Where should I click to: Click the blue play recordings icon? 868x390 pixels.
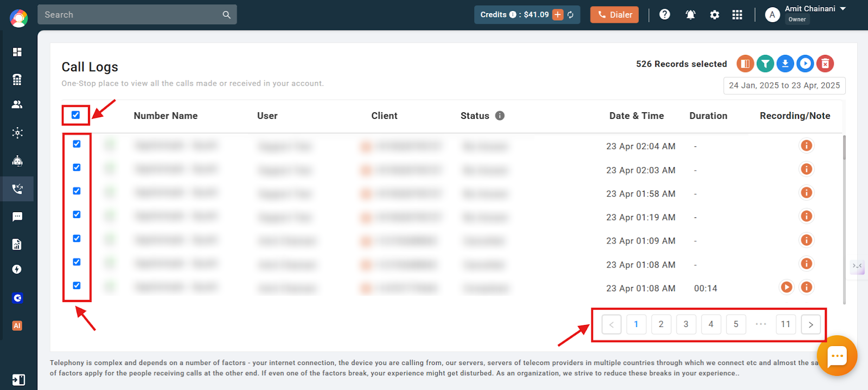805,63
